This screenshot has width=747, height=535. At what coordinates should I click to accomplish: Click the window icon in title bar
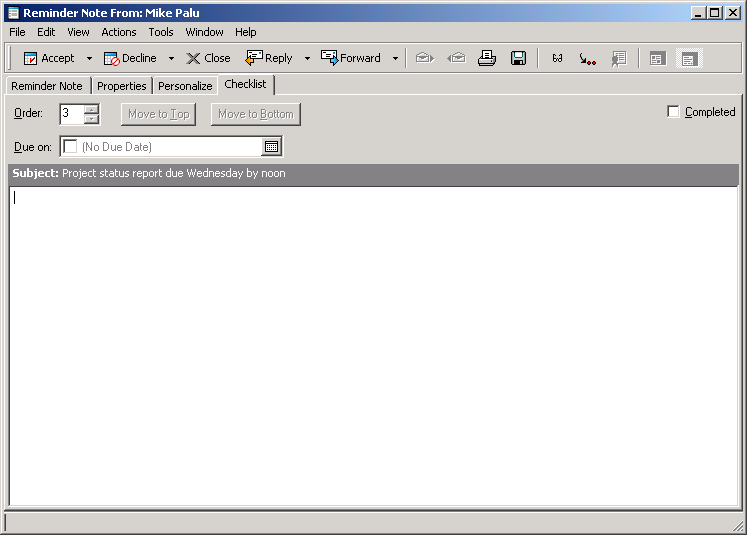(x=13, y=13)
